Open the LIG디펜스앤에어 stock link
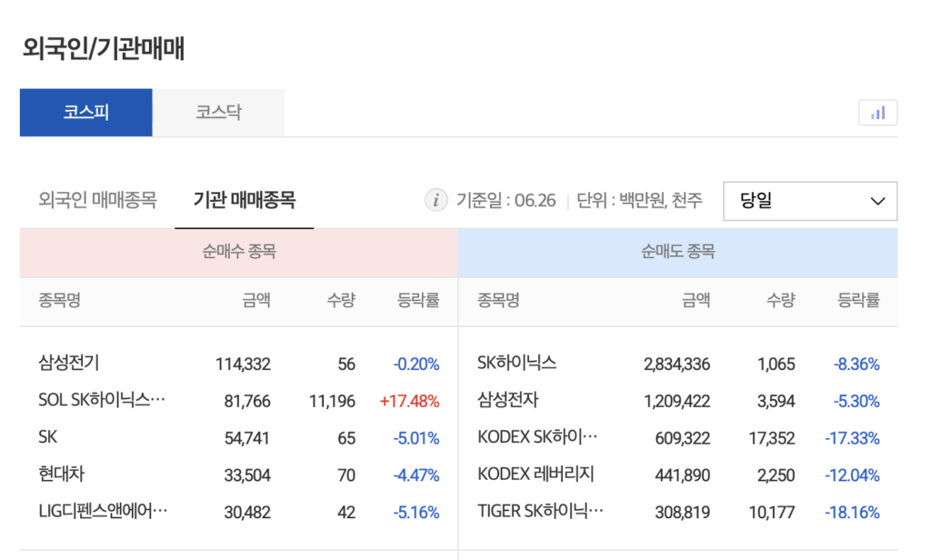The height and width of the screenshot is (560, 931). 103,511
